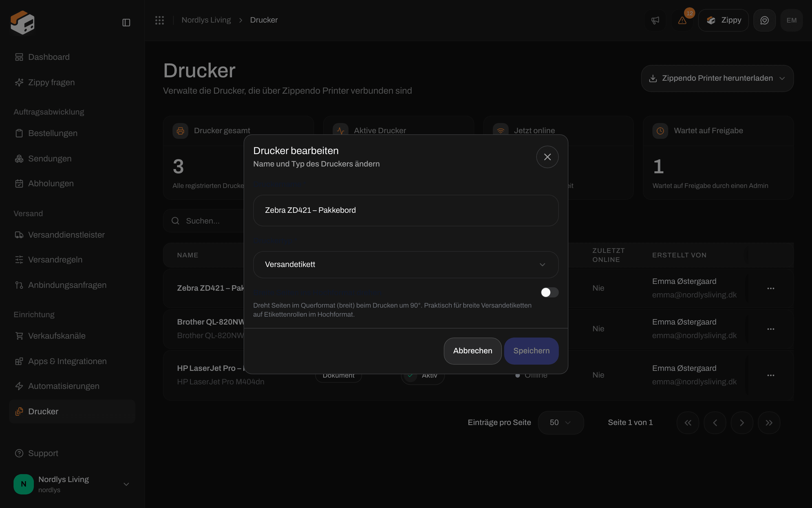Image resolution: width=812 pixels, height=508 pixels.
Task: Go to previous page of results
Action: click(x=715, y=423)
